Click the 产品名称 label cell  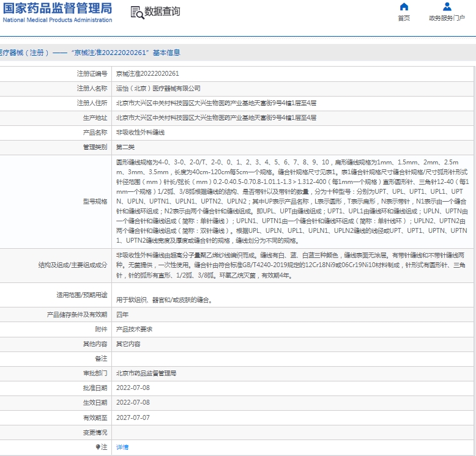click(54, 133)
